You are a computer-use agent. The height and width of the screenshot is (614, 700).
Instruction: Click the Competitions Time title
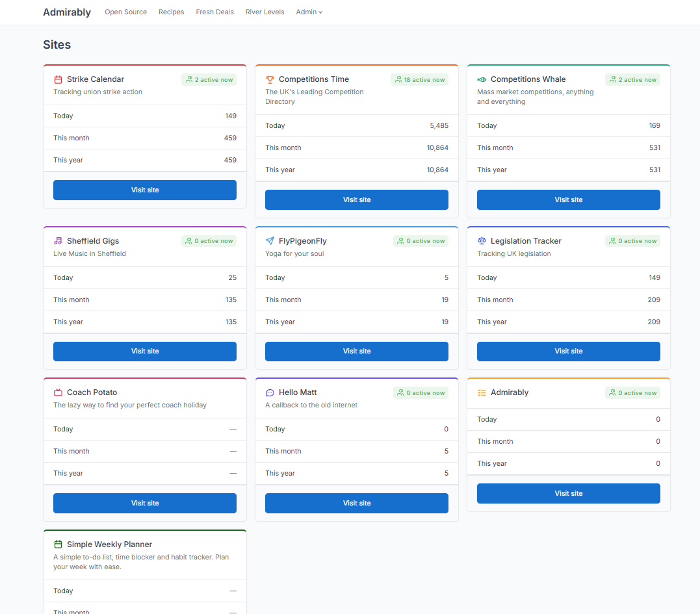point(314,79)
